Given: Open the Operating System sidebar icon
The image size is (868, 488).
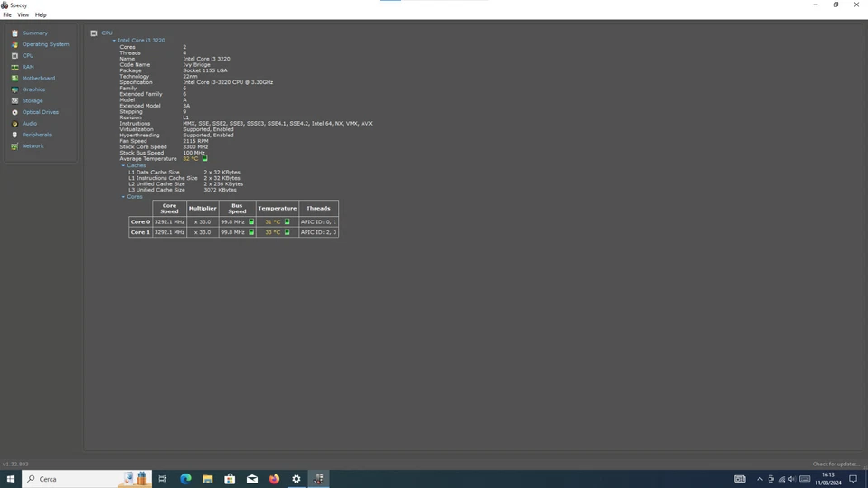Looking at the screenshot, I should (15, 44).
